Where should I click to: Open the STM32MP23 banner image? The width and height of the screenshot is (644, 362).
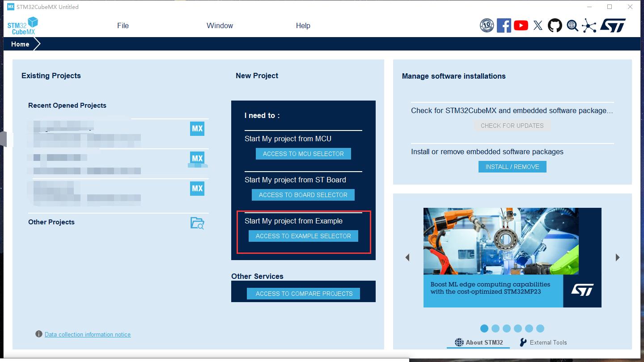(x=513, y=257)
